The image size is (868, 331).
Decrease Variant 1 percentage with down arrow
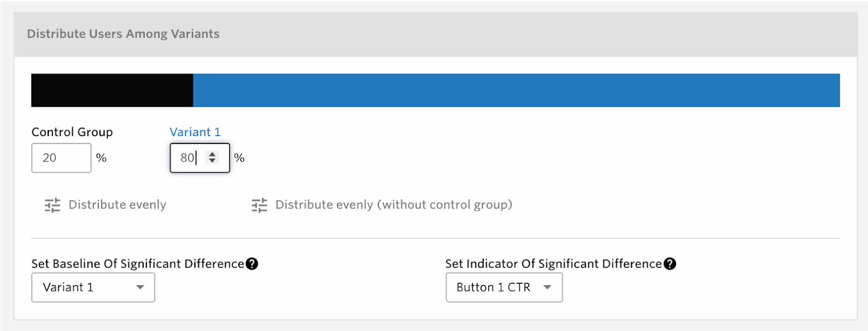(x=212, y=161)
